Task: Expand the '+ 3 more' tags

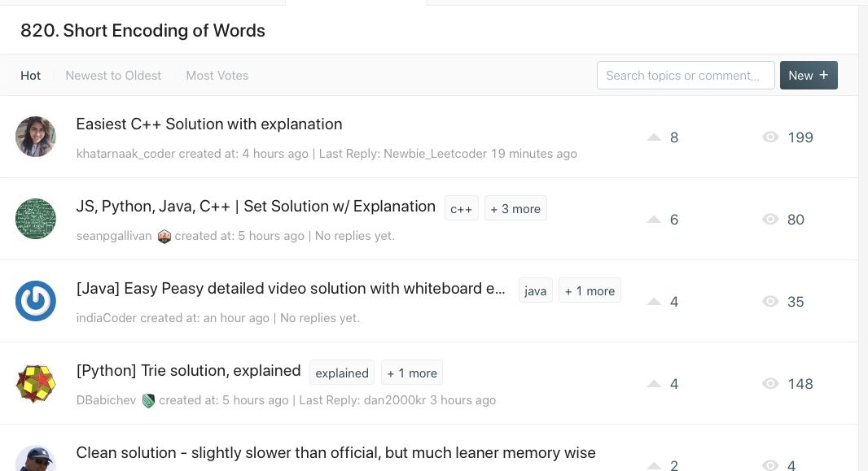Action: coord(515,208)
